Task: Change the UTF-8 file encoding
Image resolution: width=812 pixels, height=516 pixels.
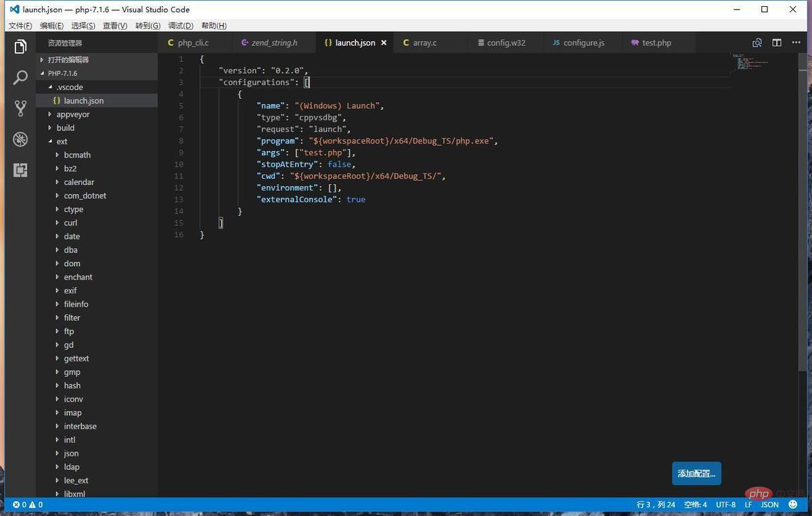Action: [725, 504]
